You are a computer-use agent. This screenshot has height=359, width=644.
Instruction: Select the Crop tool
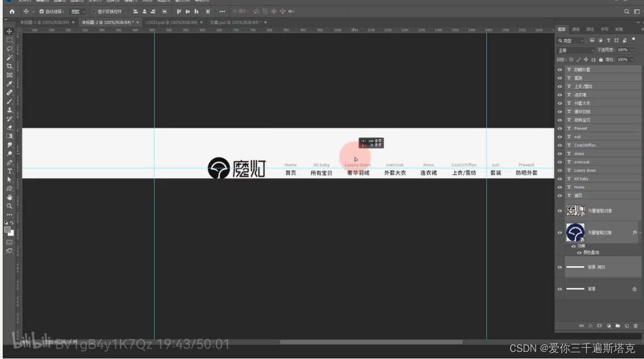(9, 66)
